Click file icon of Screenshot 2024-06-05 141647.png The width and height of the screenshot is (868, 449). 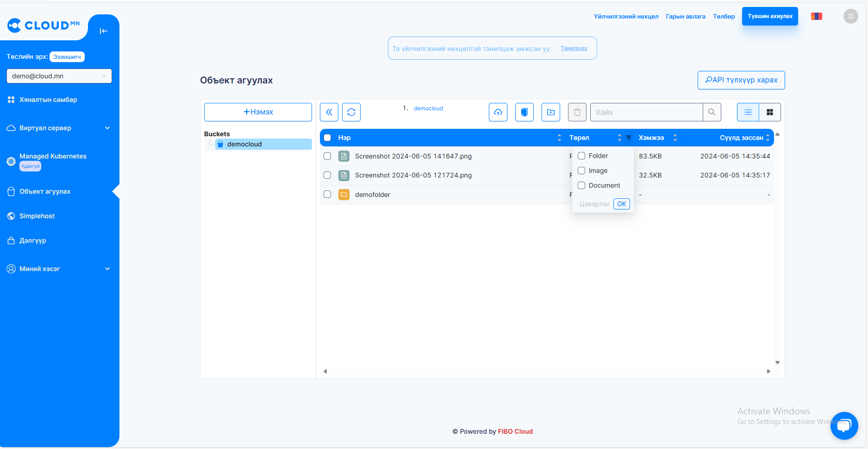(344, 156)
